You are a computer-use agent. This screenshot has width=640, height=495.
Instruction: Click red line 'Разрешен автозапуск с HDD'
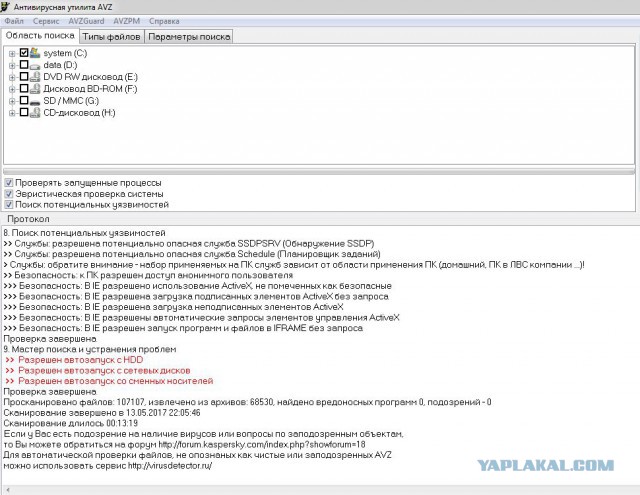[74, 360]
